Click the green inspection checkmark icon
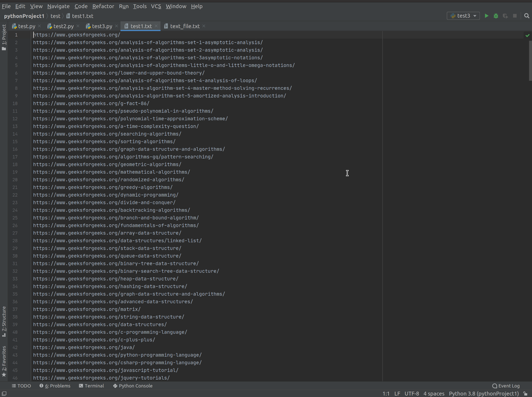Viewport: 532px width, 397px height. [527, 35]
